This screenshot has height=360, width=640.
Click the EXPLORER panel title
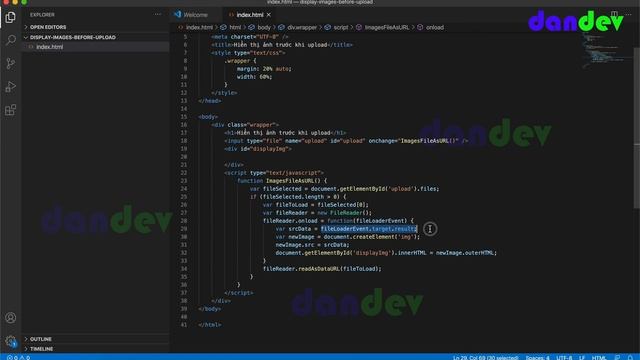(x=42, y=15)
